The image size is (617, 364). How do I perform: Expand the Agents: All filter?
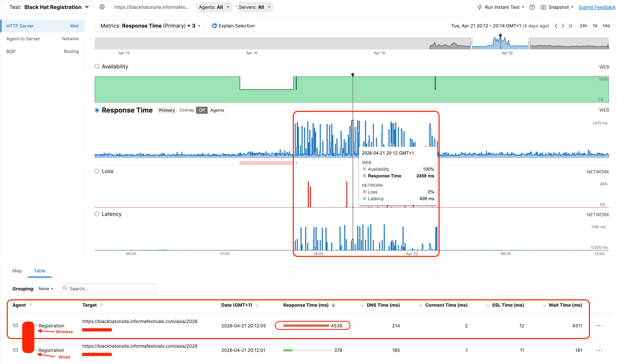214,7
